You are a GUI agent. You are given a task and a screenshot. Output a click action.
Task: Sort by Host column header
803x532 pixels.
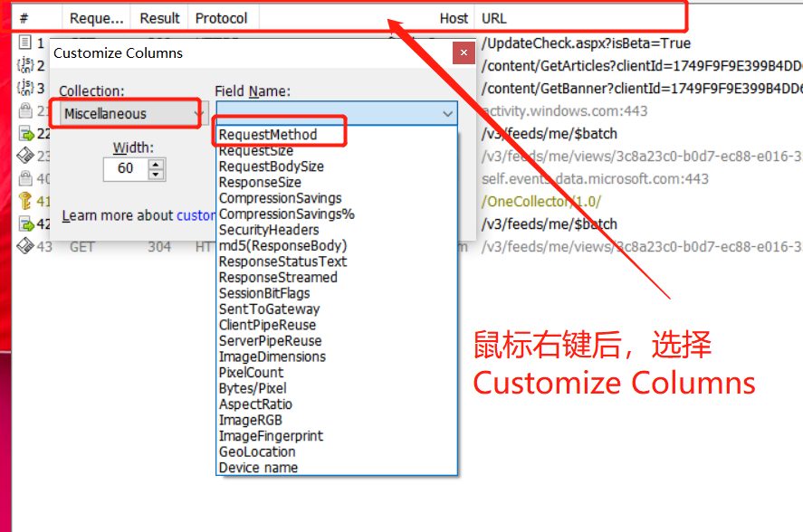coord(367,18)
